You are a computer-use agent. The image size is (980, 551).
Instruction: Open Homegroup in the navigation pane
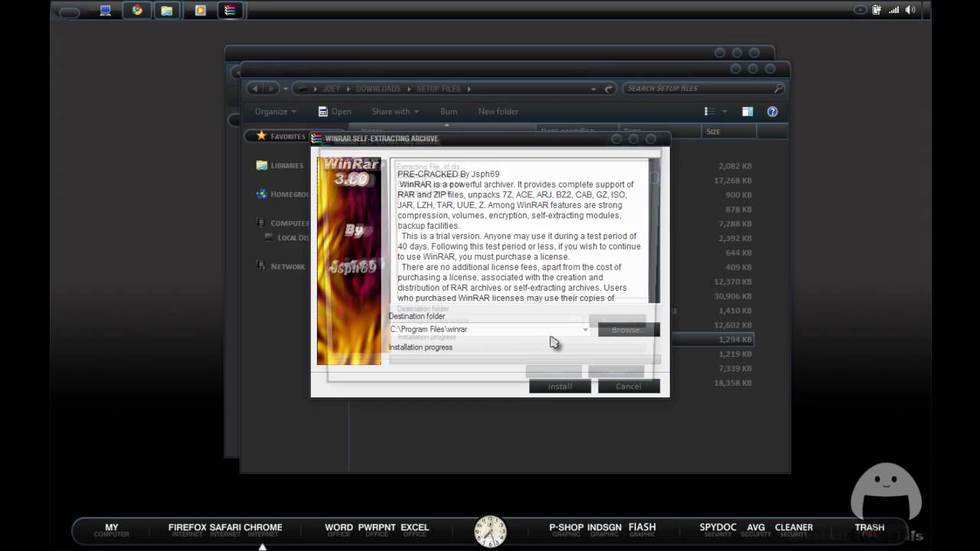click(283, 194)
